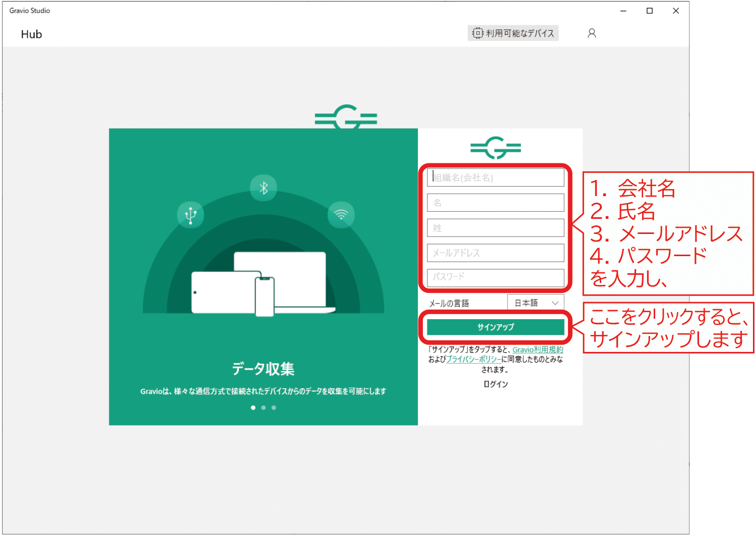The image size is (756, 537).
Task: Open the プライバシーポリシー link
Action: pos(474,360)
